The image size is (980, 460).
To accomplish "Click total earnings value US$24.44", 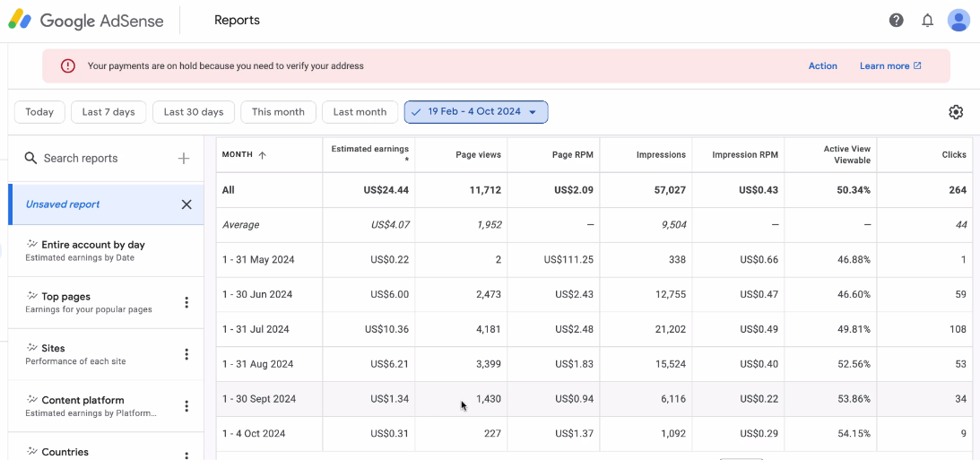I will (x=386, y=190).
